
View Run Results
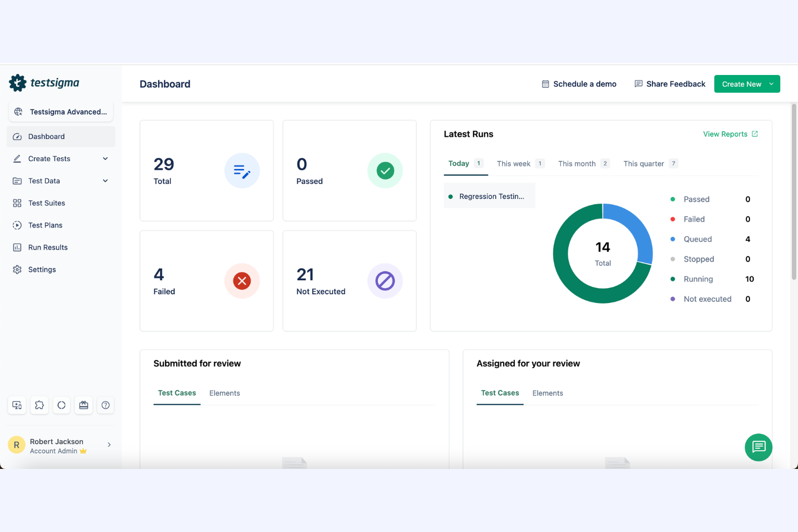point(48,247)
